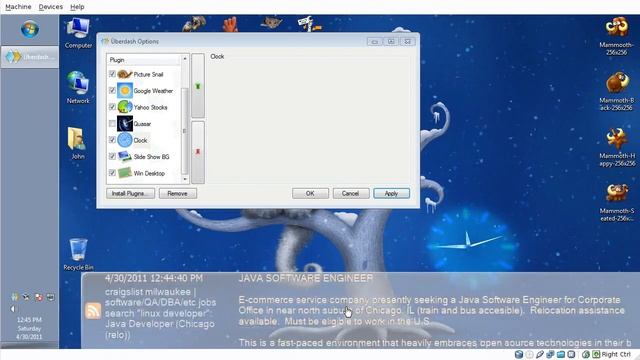Move plugin up with green arrow
The image size is (640, 360).
(x=198, y=86)
